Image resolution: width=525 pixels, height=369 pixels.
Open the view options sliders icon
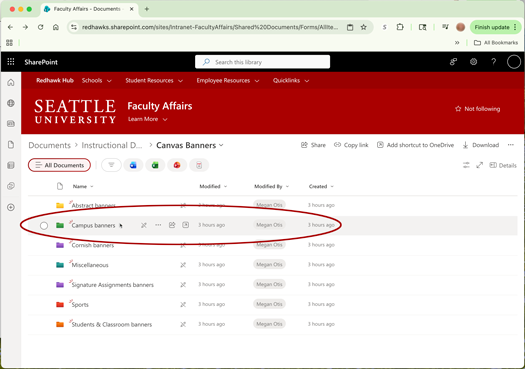(466, 165)
